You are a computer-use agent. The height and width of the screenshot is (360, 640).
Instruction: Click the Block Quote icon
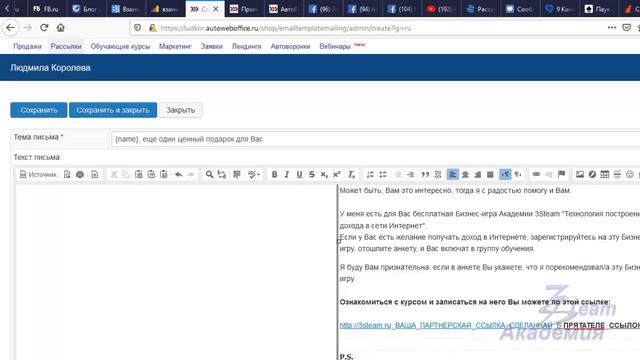coord(425,175)
